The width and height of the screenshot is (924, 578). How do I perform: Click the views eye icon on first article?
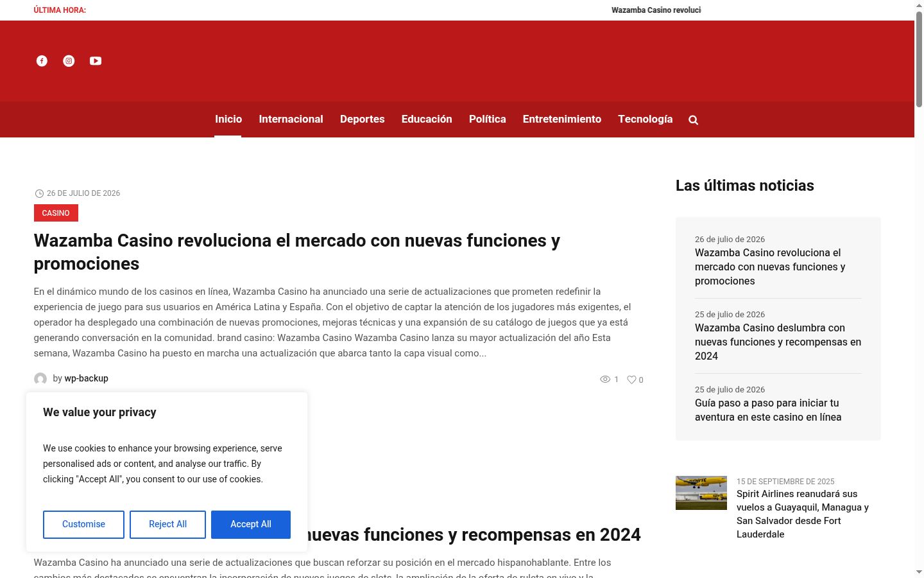tap(605, 380)
